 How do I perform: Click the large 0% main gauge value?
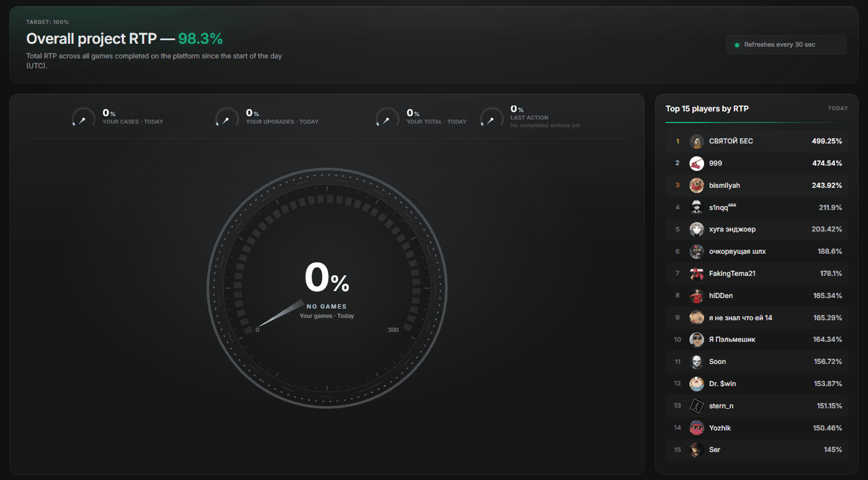point(327,278)
